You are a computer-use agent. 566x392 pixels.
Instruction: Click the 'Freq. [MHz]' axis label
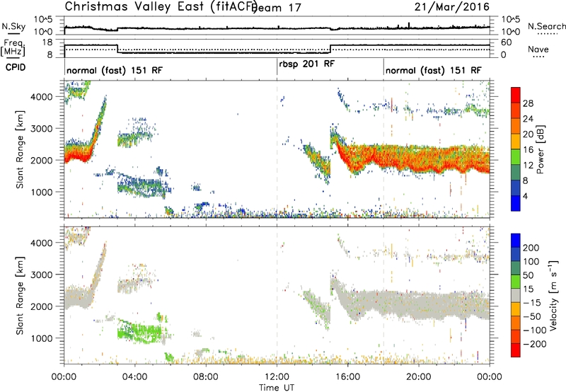coord(13,48)
